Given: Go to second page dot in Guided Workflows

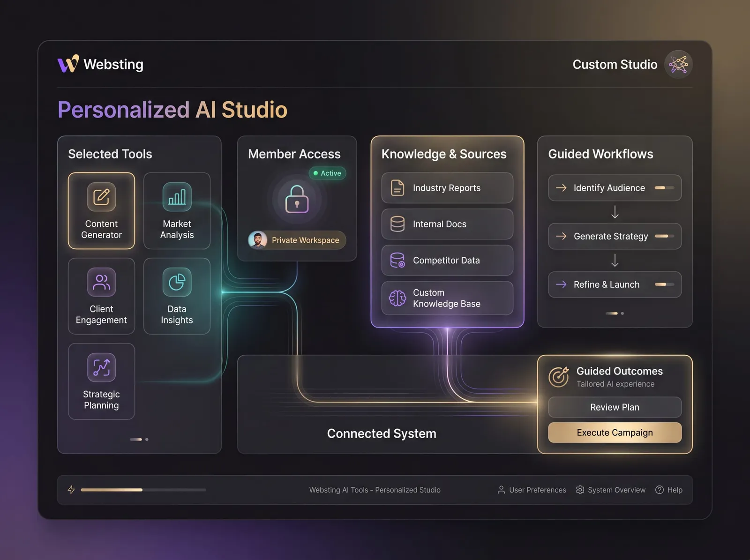Looking at the screenshot, I should [x=622, y=313].
